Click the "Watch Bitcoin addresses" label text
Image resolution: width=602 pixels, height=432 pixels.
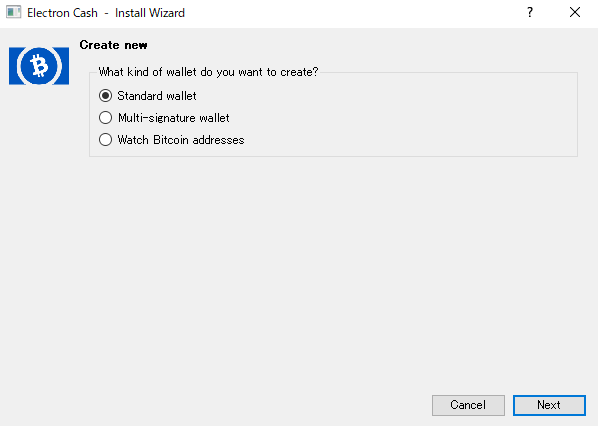click(x=181, y=140)
